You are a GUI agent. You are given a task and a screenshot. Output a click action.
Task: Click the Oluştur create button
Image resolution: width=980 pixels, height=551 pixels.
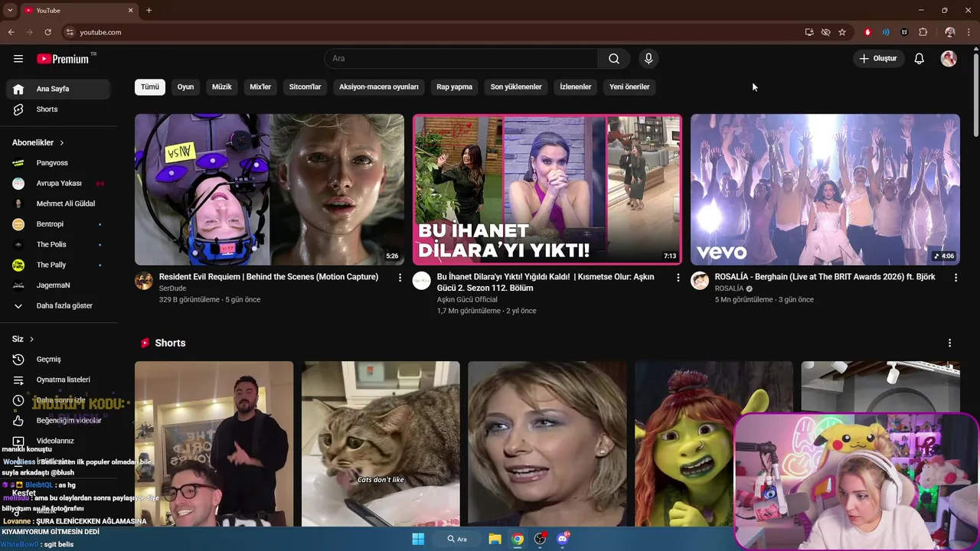878,59
